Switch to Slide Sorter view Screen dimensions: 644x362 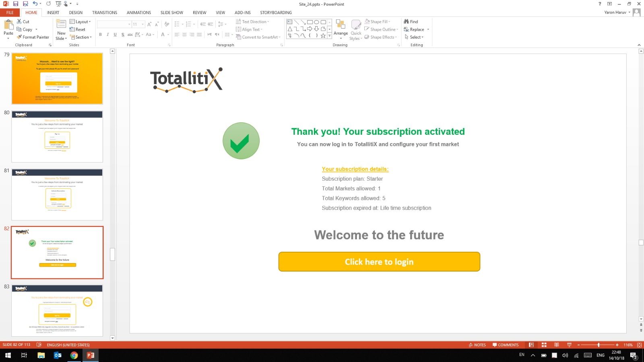[544, 345]
